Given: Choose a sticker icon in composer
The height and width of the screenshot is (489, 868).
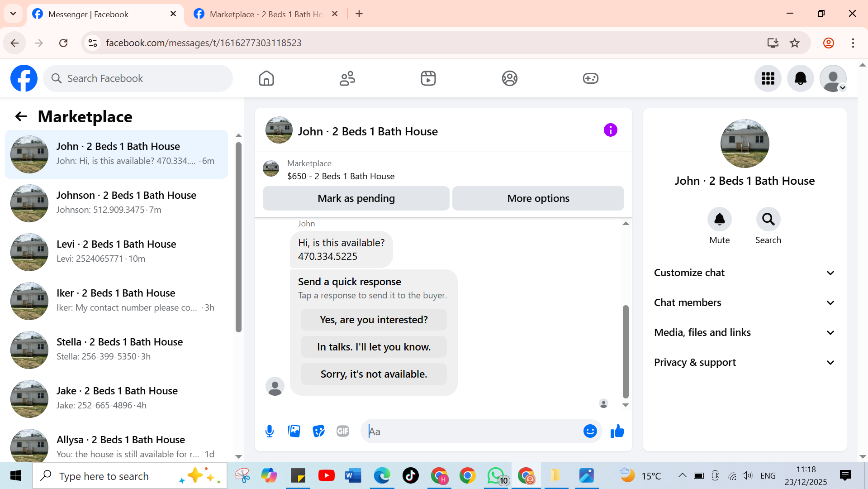Looking at the screenshot, I should (x=319, y=431).
